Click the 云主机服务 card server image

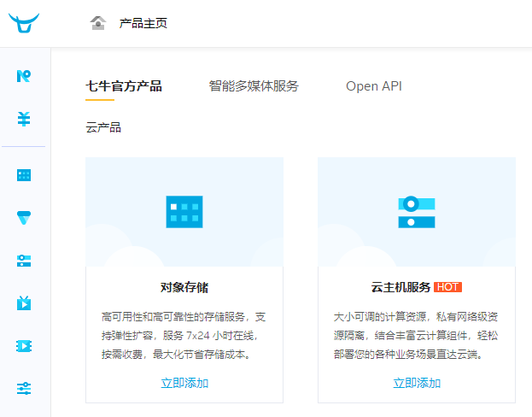[x=417, y=212]
